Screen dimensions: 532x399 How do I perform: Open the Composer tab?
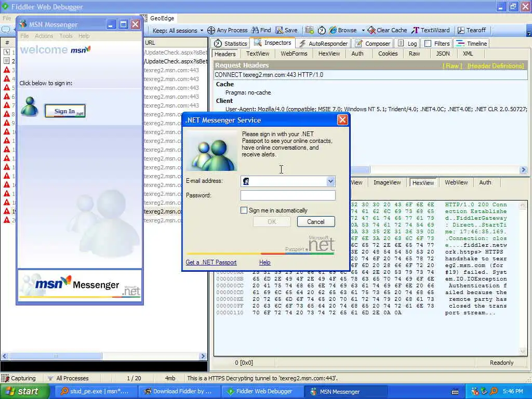[x=372, y=44]
